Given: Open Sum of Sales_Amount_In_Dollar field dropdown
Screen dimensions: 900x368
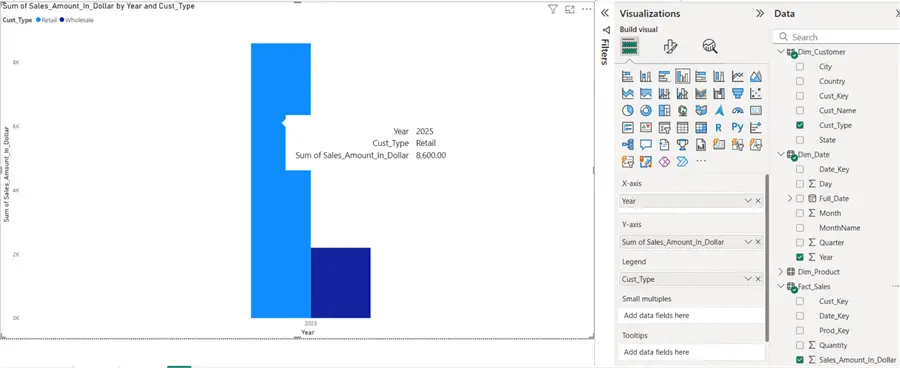Looking at the screenshot, I should [x=748, y=242].
